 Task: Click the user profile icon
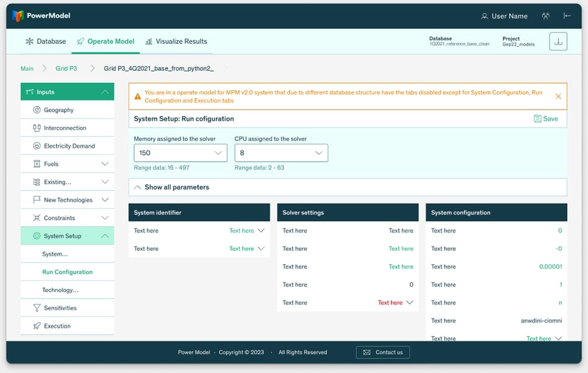[x=485, y=16]
